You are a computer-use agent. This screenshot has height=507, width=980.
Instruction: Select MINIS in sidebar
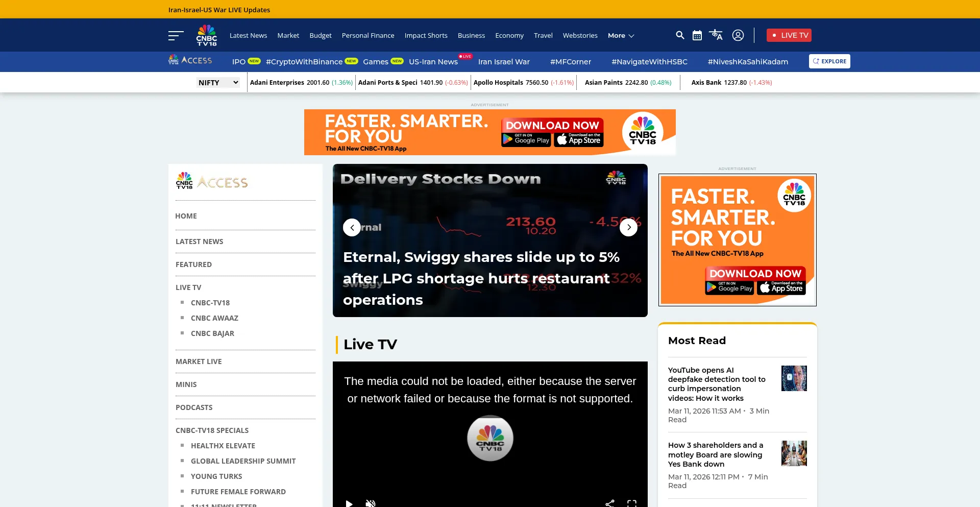pos(186,384)
